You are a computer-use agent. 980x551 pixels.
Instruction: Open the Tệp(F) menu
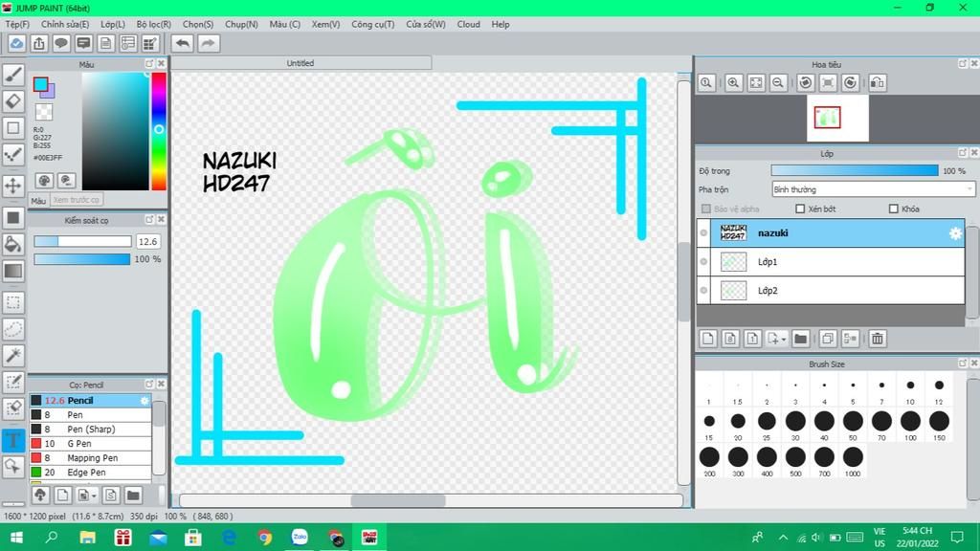click(17, 24)
